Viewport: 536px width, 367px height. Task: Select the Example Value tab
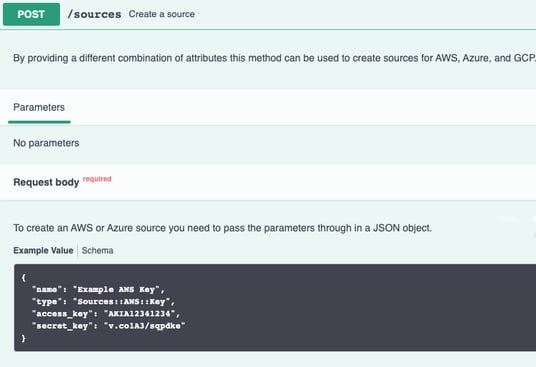(43, 250)
